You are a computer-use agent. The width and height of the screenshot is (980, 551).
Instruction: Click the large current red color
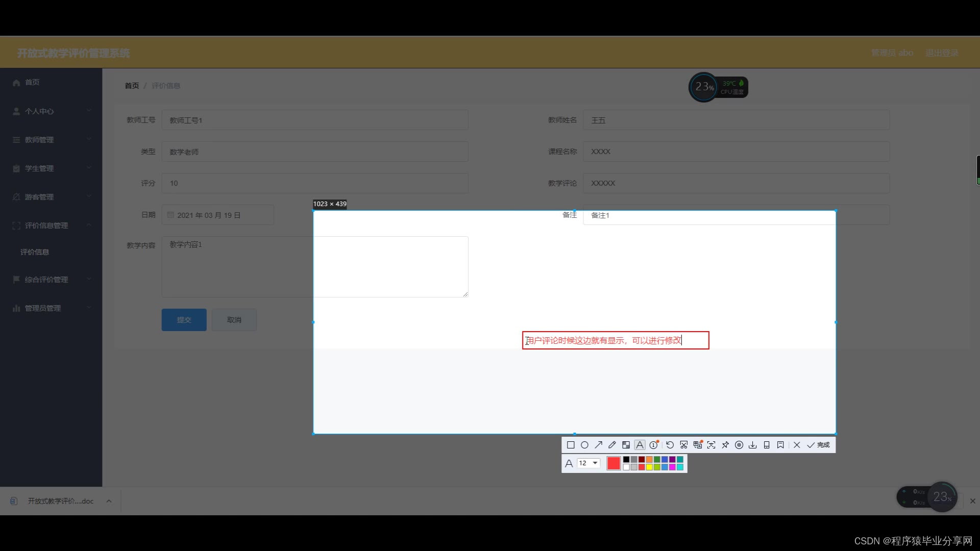(614, 463)
